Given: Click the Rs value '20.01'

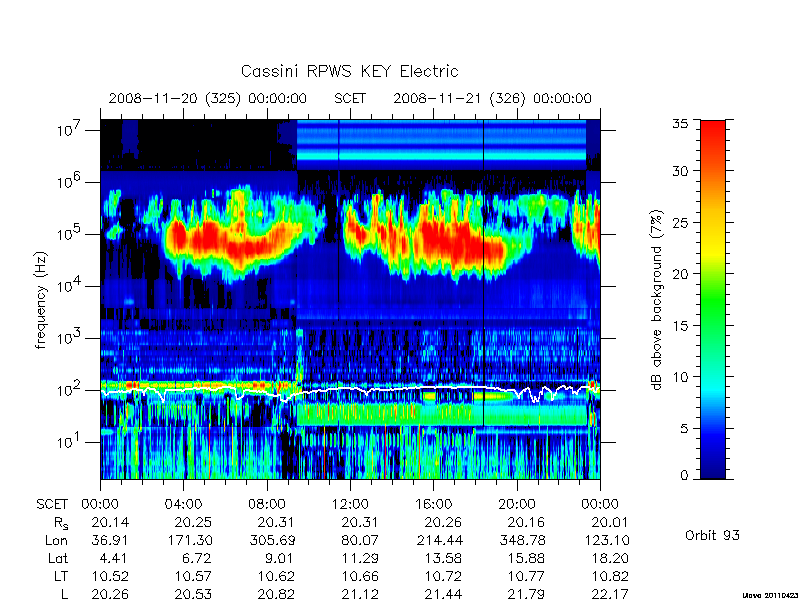Looking at the screenshot, I should [x=610, y=522].
